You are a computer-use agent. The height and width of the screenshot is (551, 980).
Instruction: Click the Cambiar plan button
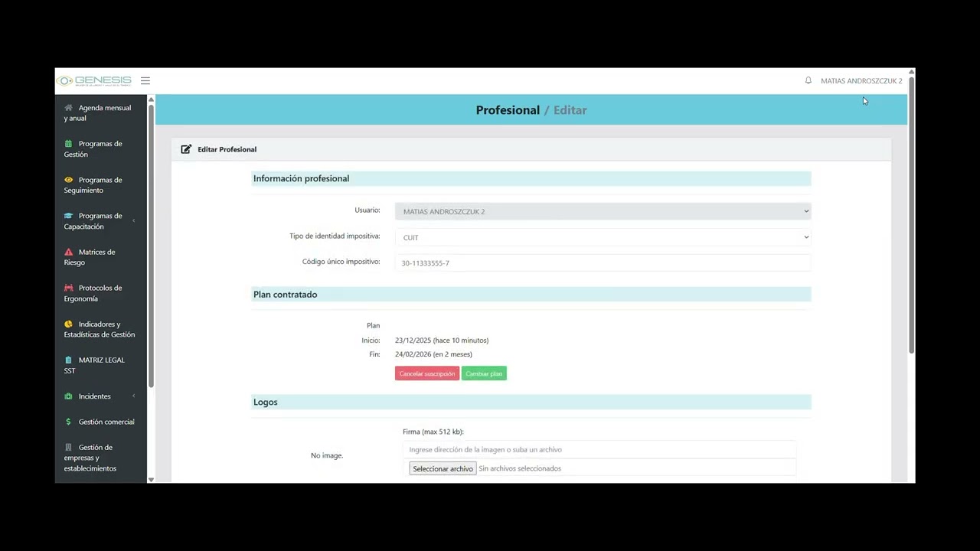coord(484,373)
